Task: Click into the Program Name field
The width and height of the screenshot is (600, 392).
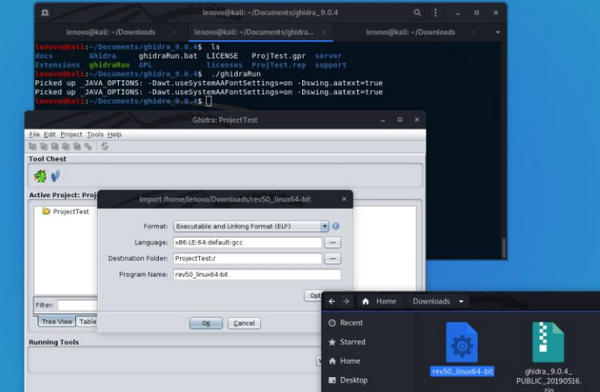Action: click(257, 274)
